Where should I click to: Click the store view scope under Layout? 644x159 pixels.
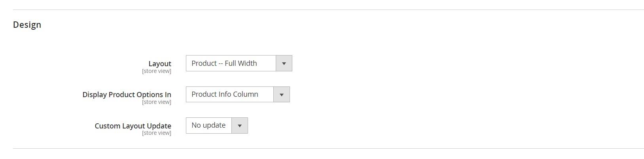(x=157, y=71)
